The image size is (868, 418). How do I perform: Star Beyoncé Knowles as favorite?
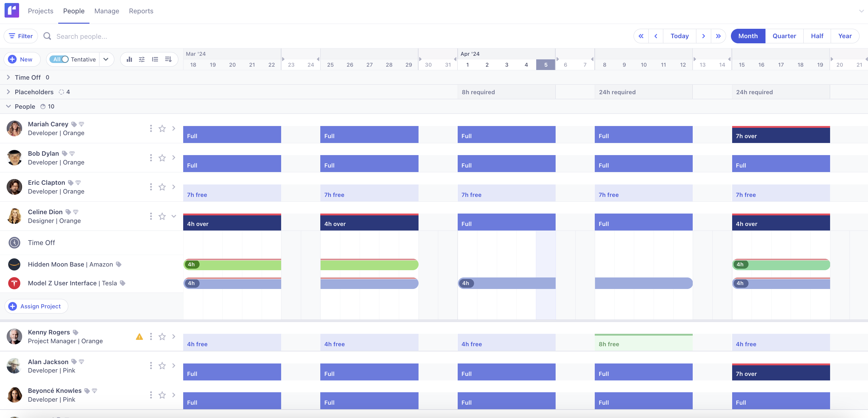(x=162, y=395)
